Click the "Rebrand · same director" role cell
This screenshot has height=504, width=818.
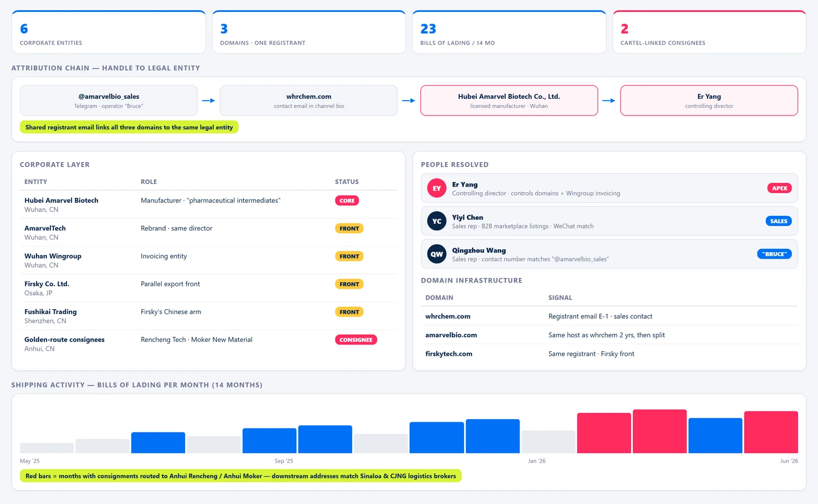pyautogui.click(x=176, y=228)
